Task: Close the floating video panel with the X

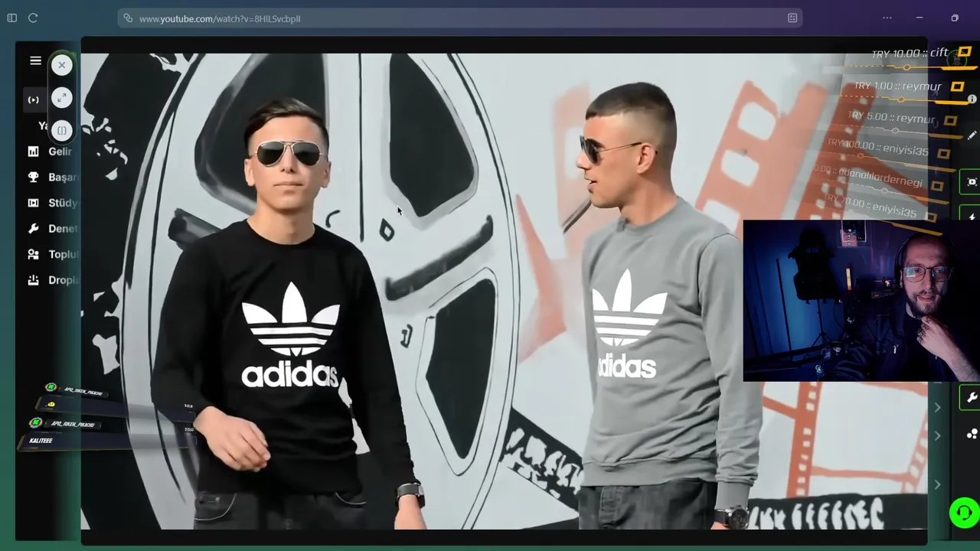Action: click(x=62, y=65)
